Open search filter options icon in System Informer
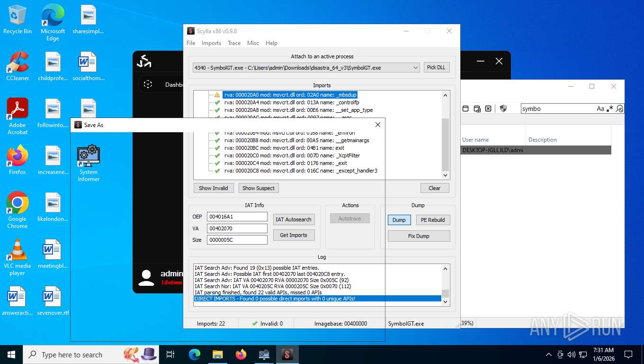Image resolution: width=644 pixels, height=364 pixels. [619, 109]
